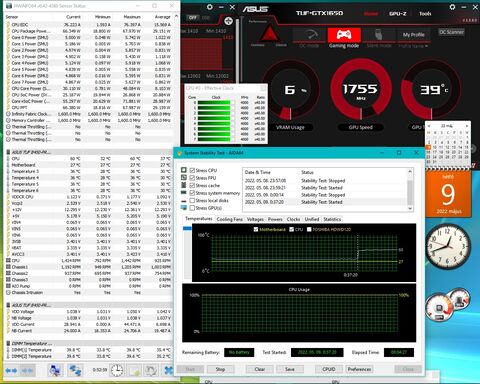Open settings gear of monitor panel

pyautogui.click(x=210, y=7)
